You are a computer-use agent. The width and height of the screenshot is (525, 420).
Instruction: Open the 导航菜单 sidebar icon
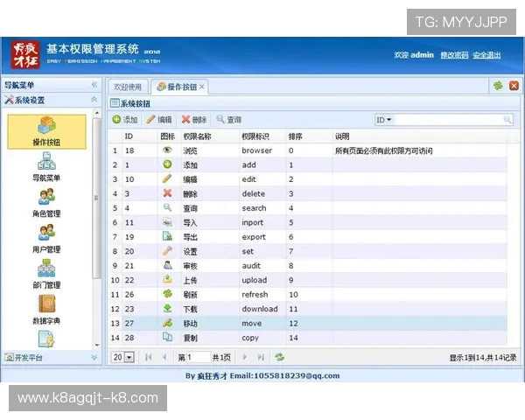click(46, 161)
